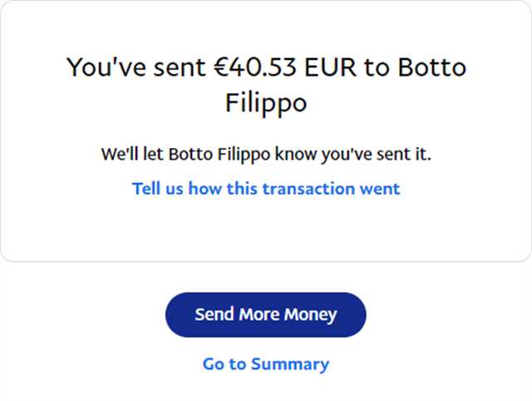Click Tell us how this transaction went
Screen dimensions: 532x401
266,189
